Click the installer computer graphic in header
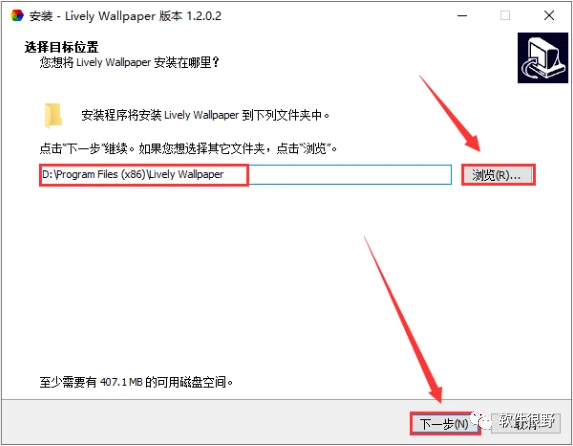 pos(543,58)
